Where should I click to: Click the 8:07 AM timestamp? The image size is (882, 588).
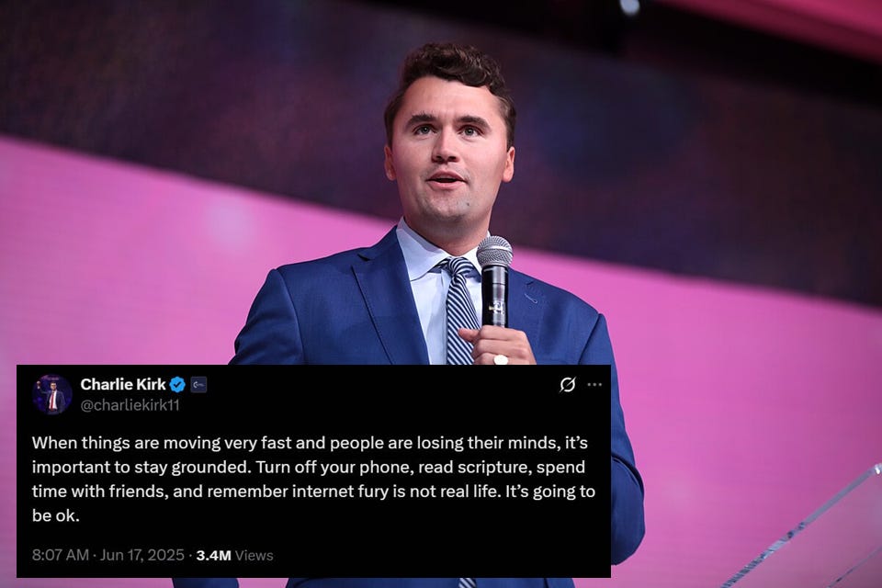[61, 555]
